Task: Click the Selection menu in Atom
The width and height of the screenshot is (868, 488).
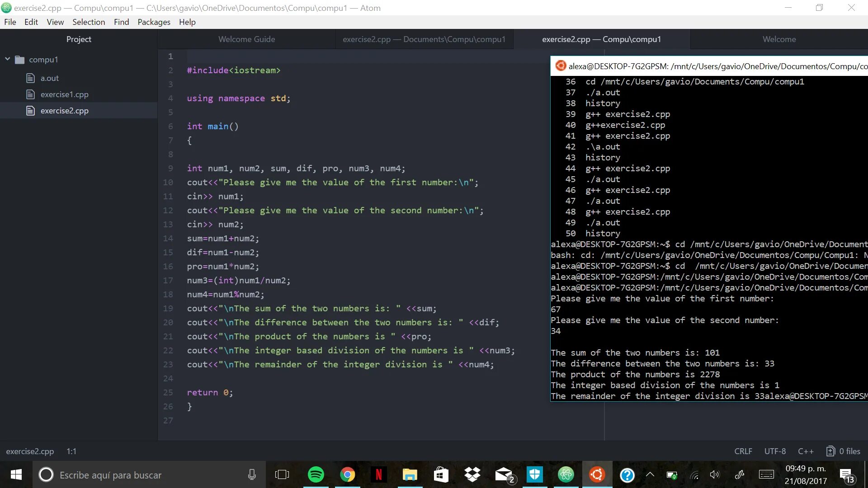Action: click(89, 22)
